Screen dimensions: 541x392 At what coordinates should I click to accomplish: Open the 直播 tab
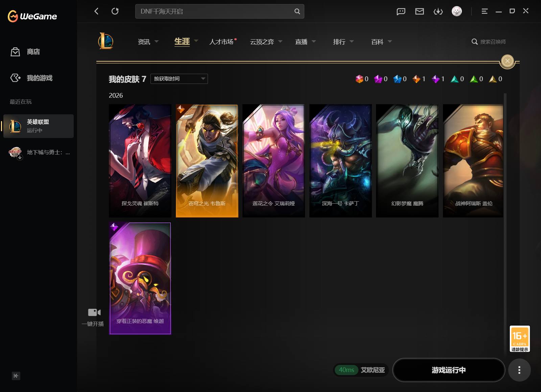click(x=301, y=42)
